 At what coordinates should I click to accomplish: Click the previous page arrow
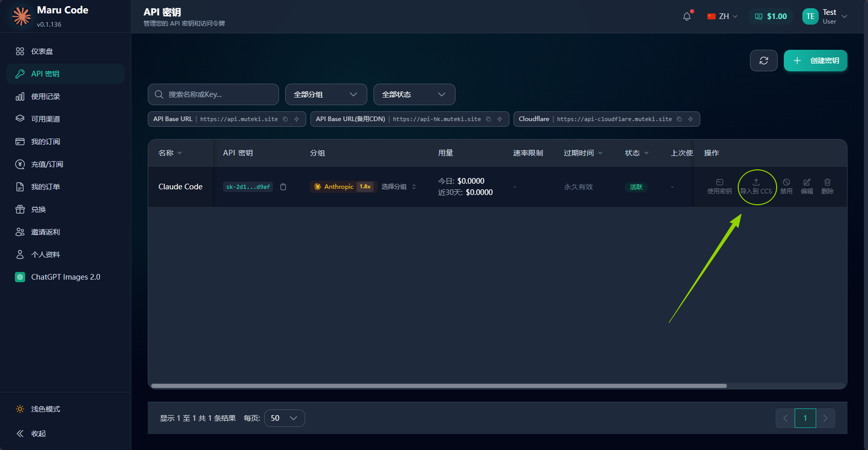pos(785,418)
